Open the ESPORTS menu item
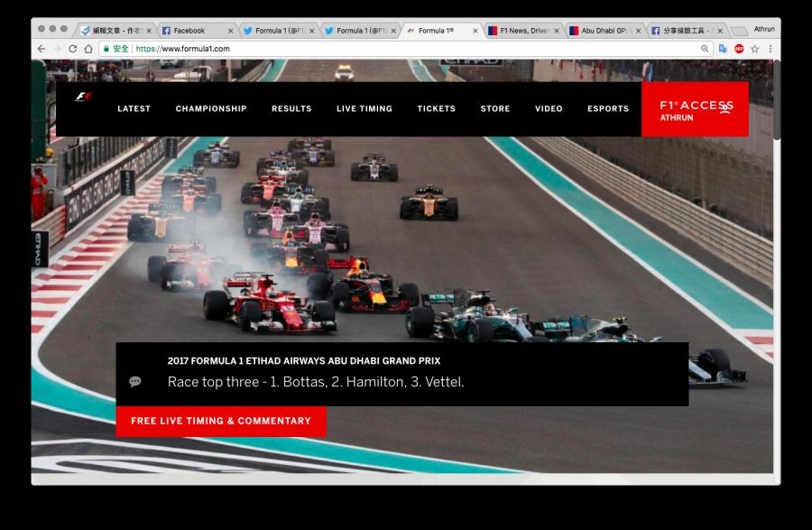Image resolution: width=812 pixels, height=530 pixels. coord(608,108)
